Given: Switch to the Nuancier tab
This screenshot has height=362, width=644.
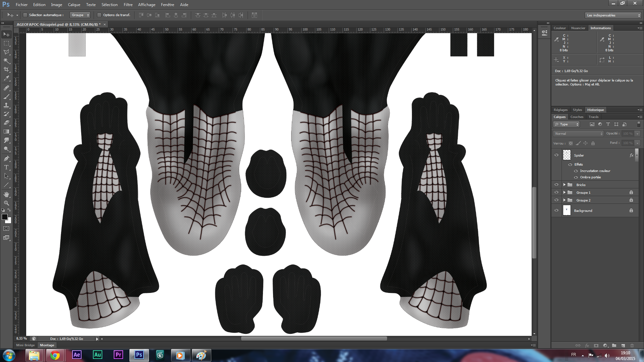Looking at the screenshot, I should click(x=578, y=28).
